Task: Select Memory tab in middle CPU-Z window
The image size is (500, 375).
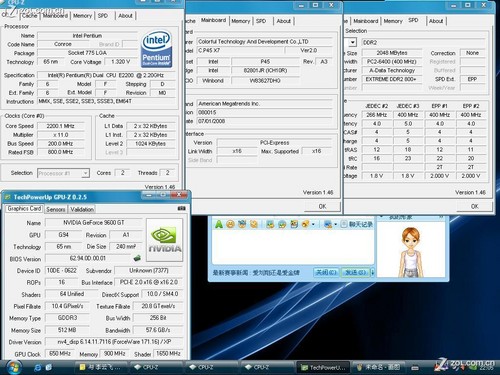Action: [x=240, y=21]
